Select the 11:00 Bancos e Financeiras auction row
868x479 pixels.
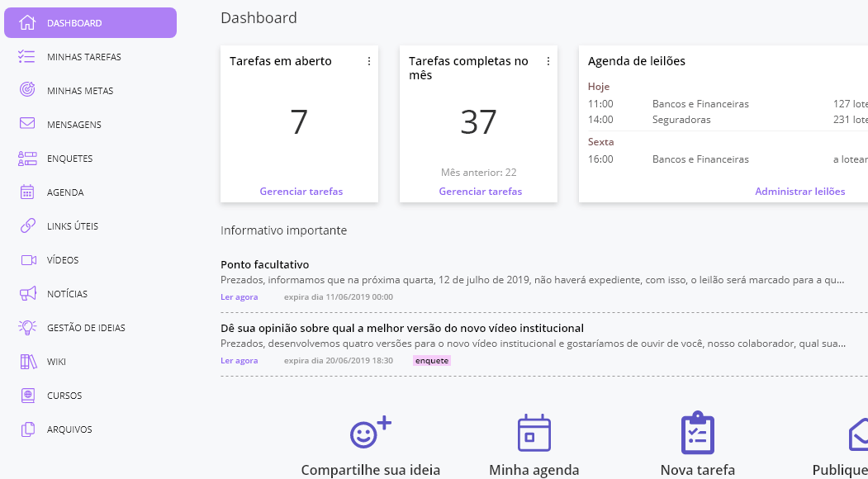click(728, 103)
